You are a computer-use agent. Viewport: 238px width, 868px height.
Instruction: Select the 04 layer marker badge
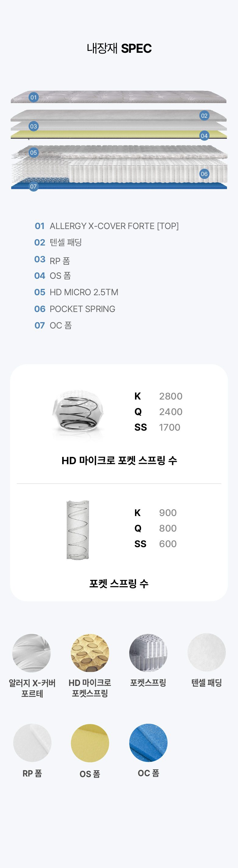click(204, 136)
